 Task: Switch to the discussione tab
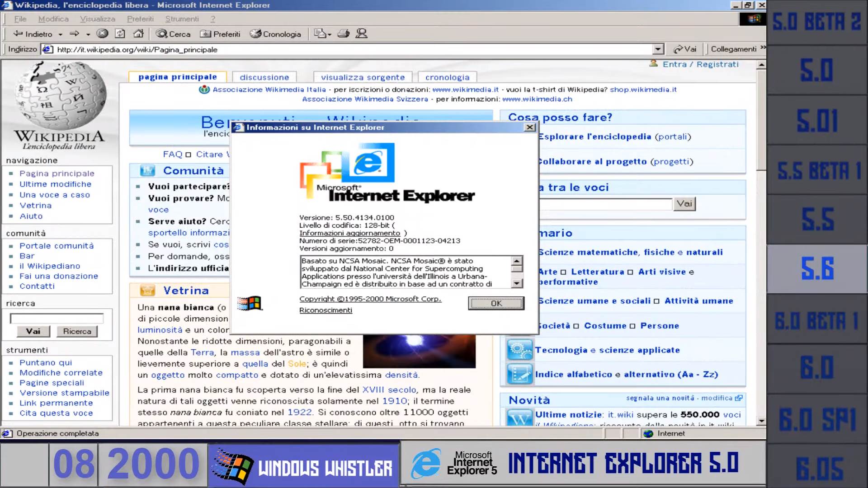[x=264, y=77]
